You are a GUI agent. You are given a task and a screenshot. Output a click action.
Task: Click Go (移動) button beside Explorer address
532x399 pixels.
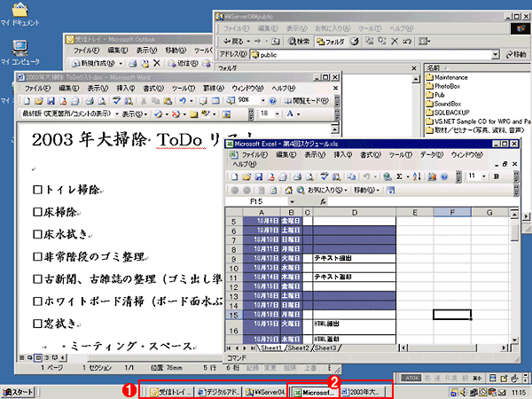pos(516,54)
